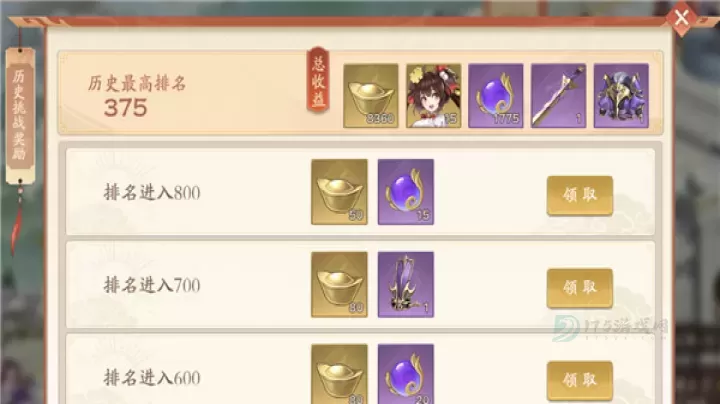This screenshot has width=720, height=404.
Task: Tap the 80 gold ingot in rank 700 row
Action: pos(339,285)
